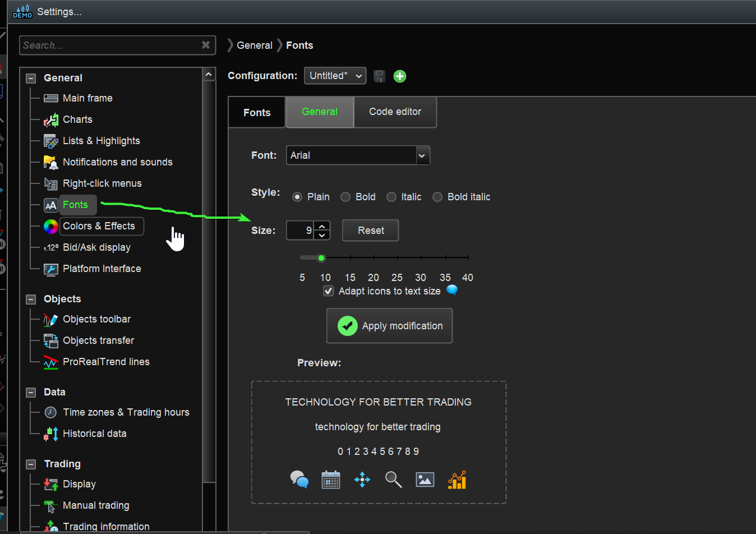The width and height of the screenshot is (756, 534).
Task: Select the Plain font style
Action: 297,197
